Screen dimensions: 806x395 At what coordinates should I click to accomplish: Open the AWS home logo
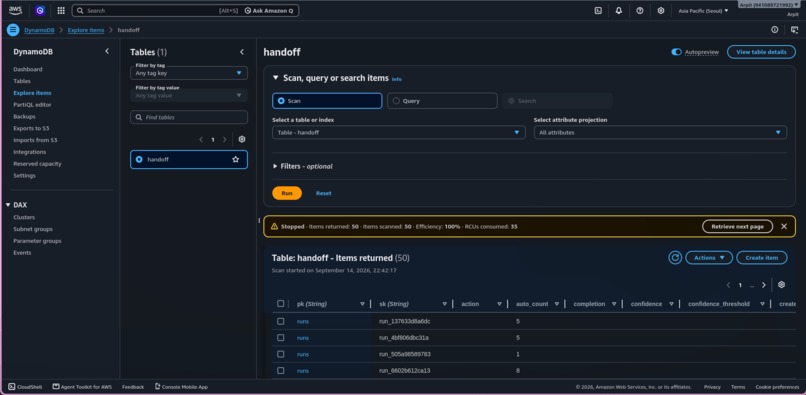click(x=15, y=10)
